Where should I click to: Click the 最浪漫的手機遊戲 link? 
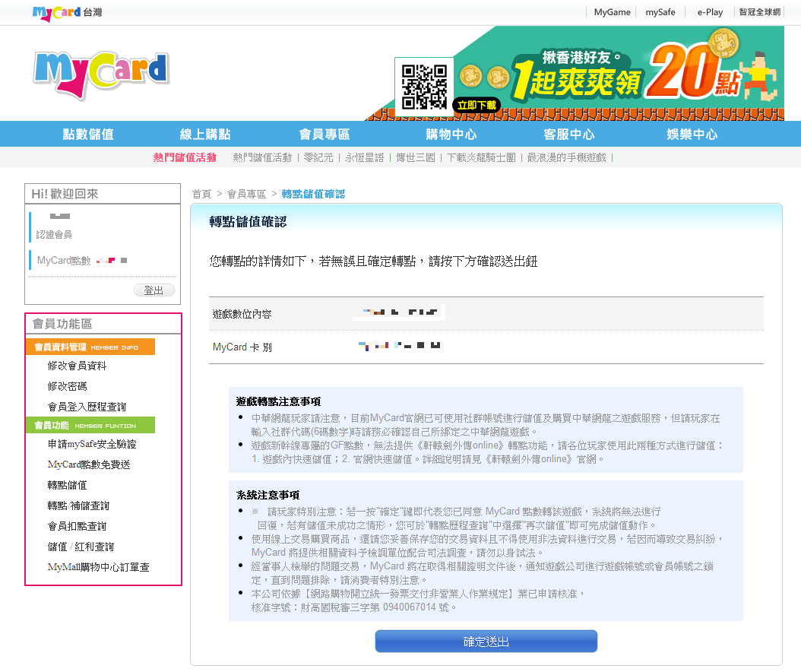tap(566, 157)
